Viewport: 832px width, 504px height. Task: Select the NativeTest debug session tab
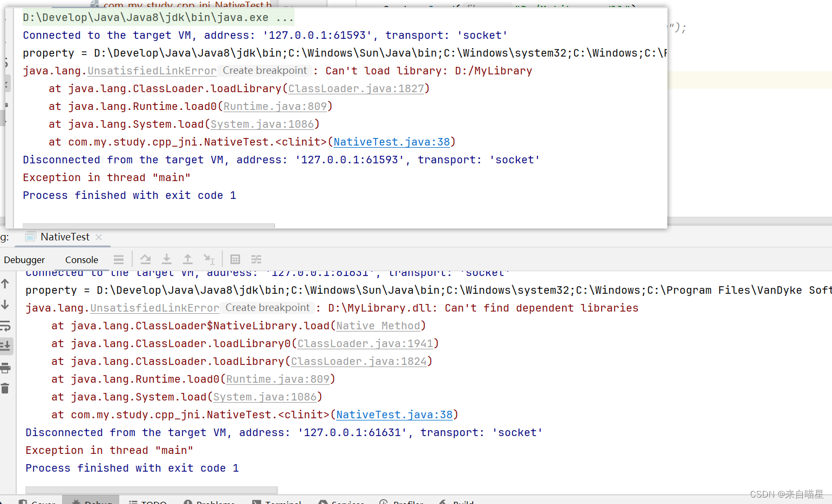(65, 237)
